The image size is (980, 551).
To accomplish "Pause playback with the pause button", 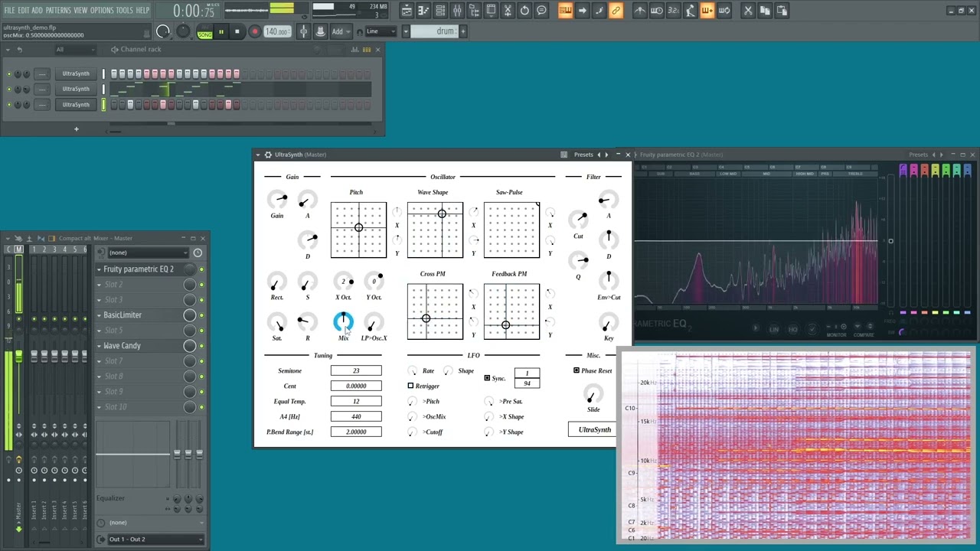I will (x=221, y=31).
